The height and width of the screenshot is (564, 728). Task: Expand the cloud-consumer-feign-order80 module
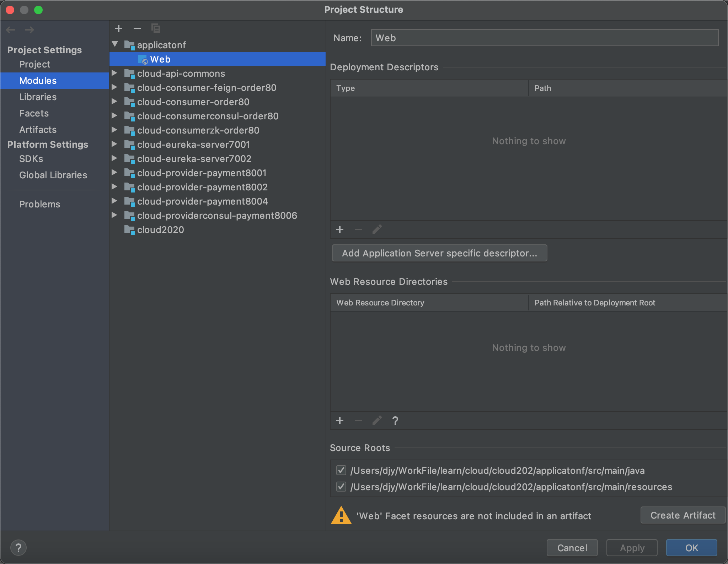click(114, 87)
